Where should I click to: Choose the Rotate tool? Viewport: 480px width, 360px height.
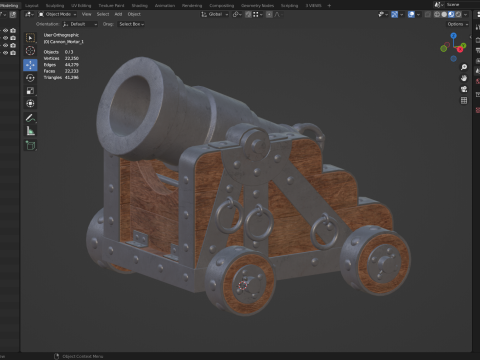pos(30,78)
